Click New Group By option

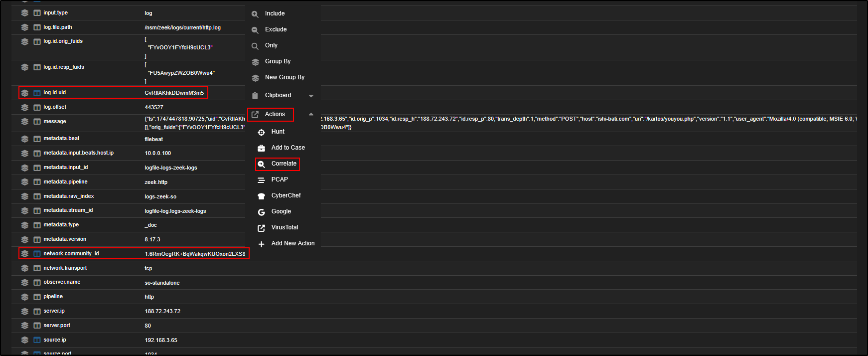tap(285, 77)
